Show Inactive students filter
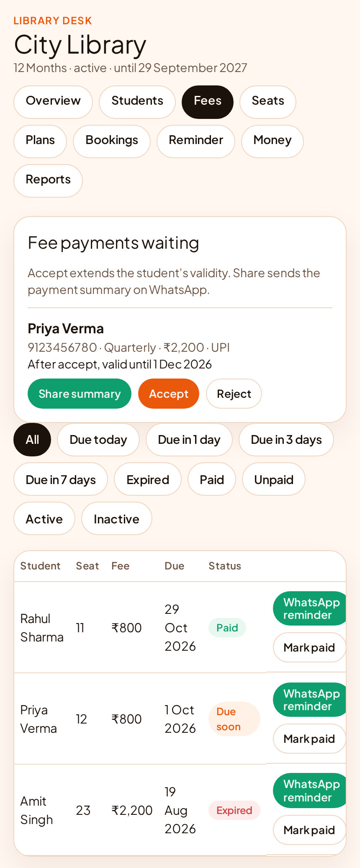Viewport: 360px width, 868px height. click(116, 519)
